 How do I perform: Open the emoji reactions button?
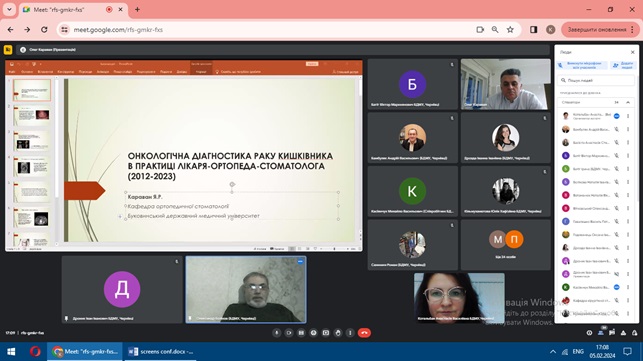(313, 333)
